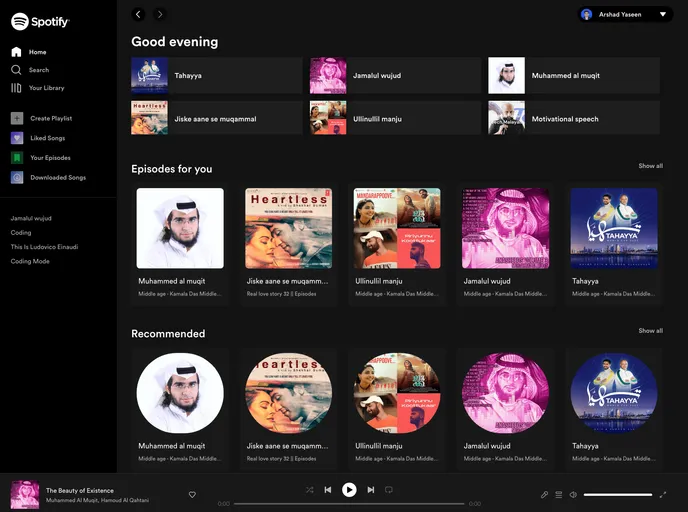Enter full screen with expand icon
Screen dimensions: 688x512
click(x=663, y=494)
